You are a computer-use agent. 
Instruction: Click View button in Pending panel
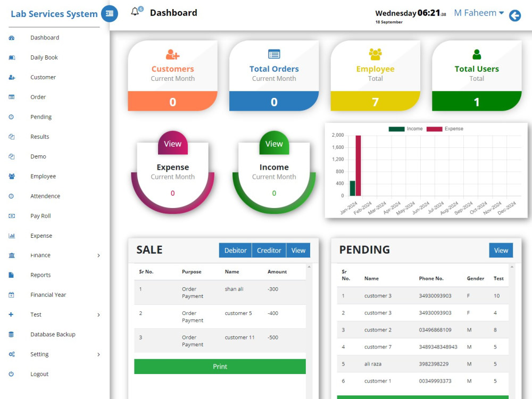501,251
